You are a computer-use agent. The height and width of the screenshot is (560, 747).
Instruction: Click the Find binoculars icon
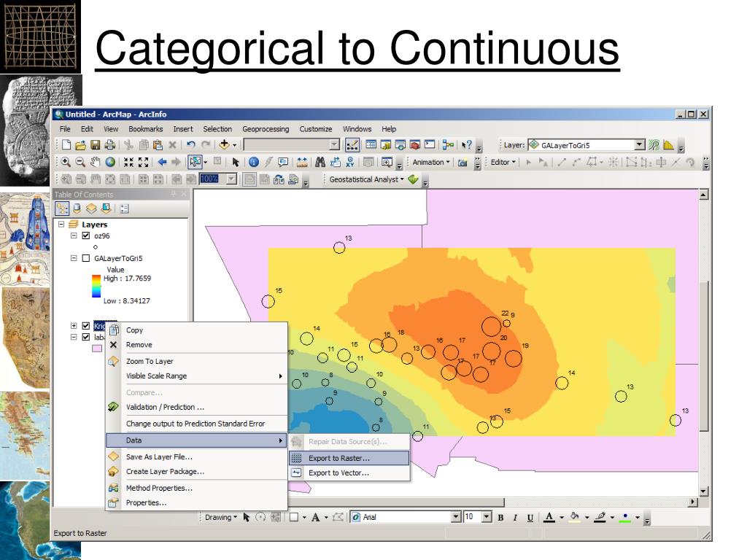[x=320, y=162]
